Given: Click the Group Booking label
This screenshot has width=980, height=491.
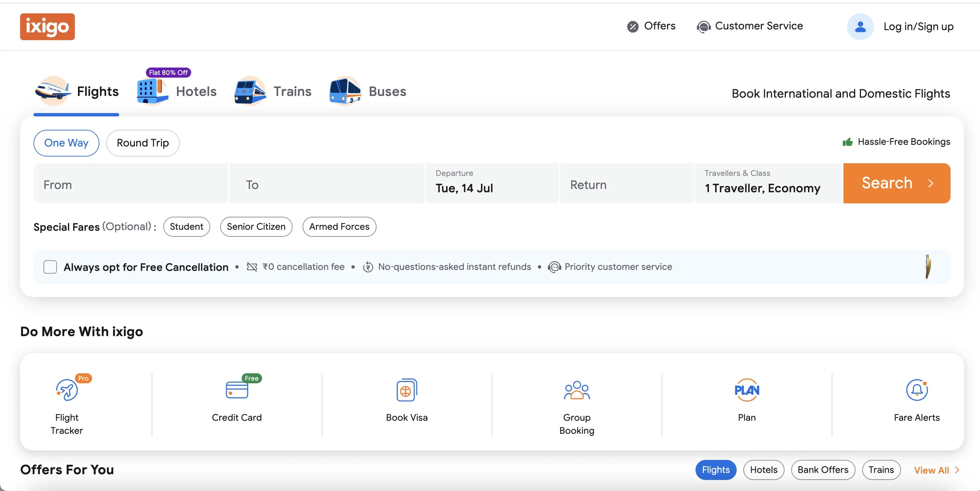Looking at the screenshot, I should 577,424.
